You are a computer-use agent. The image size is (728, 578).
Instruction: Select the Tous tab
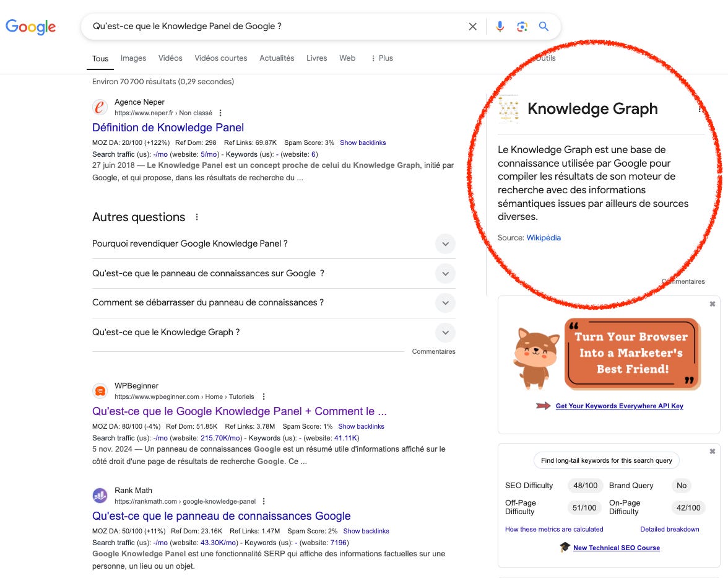100,58
